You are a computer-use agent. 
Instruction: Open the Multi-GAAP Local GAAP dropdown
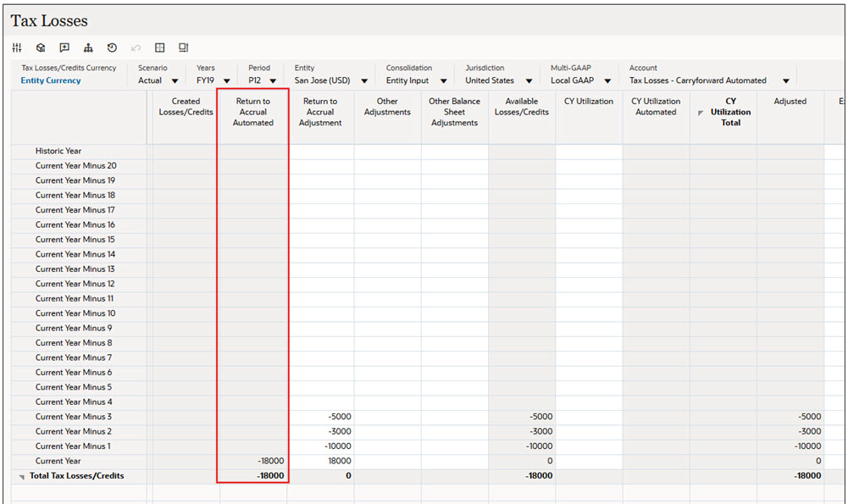pyautogui.click(x=608, y=81)
